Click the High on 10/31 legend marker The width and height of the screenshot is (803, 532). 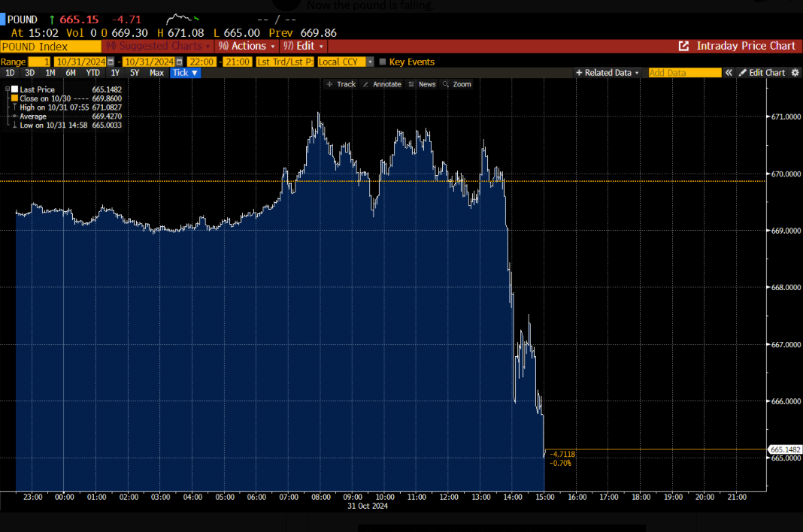tap(15, 107)
